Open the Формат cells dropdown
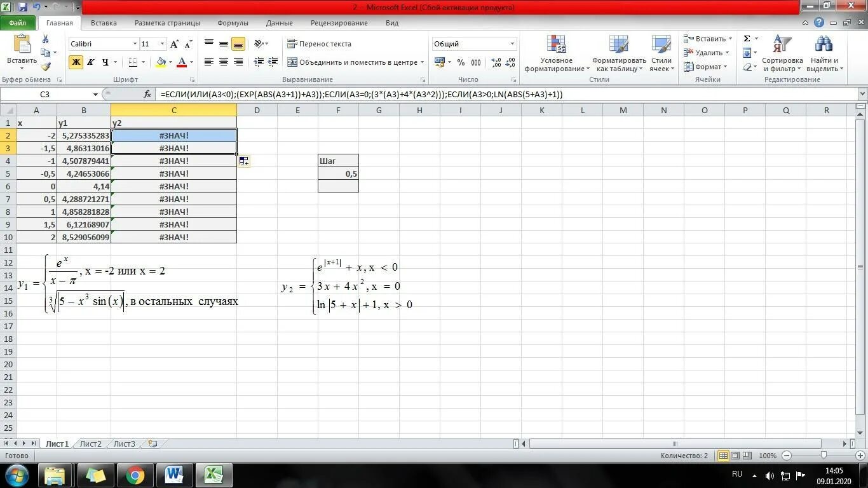The height and width of the screenshot is (488, 868). (705, 67)
